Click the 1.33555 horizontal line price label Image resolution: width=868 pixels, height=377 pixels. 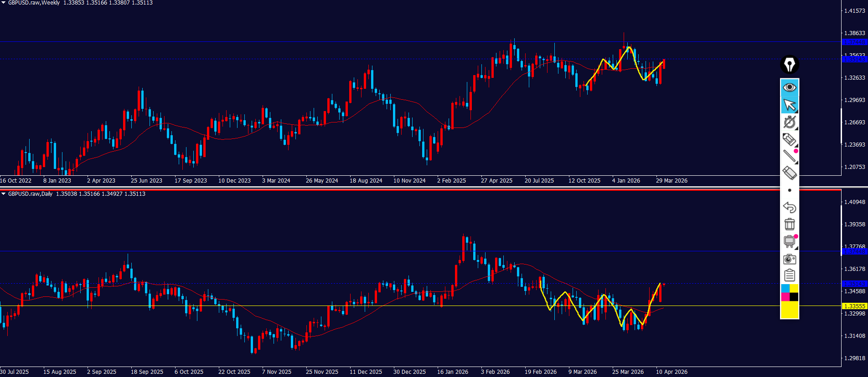[854, 306]
